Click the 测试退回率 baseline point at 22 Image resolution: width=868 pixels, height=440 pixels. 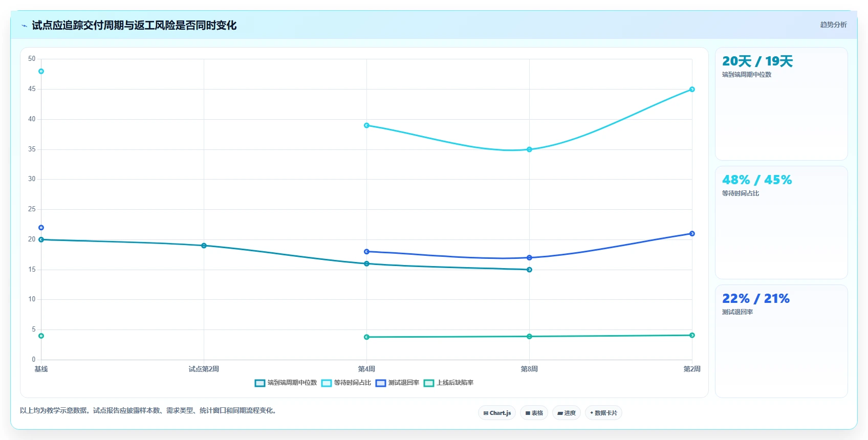[41, 228]
